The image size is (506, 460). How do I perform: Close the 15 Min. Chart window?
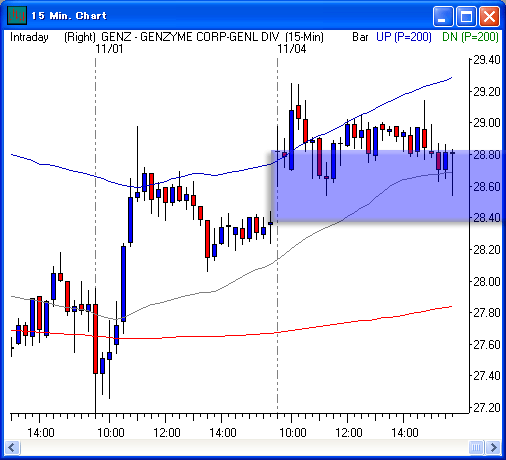(x=489, y=16)
